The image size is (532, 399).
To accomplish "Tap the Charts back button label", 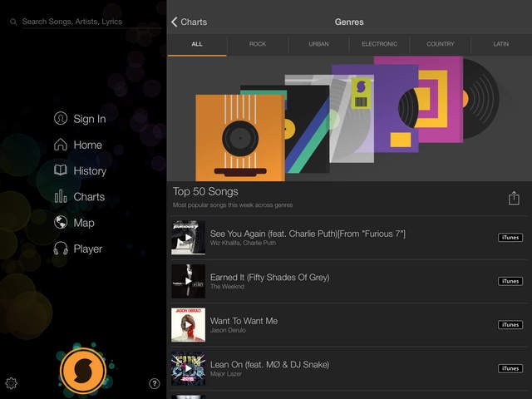I will click(x=194, y=22).
